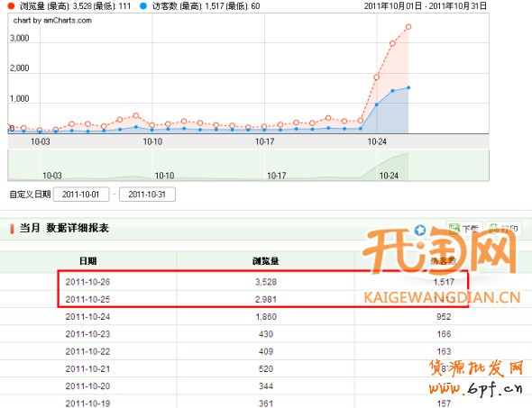Click the blue 访客数 legend dot
Viewport: 532px width, 408px height.
click(143, 6)
